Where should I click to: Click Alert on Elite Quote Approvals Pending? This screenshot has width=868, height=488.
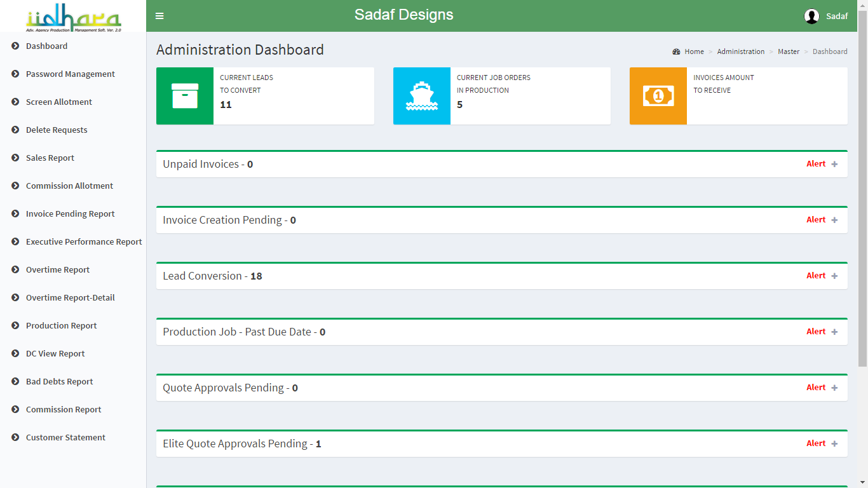tap(816, 444)
